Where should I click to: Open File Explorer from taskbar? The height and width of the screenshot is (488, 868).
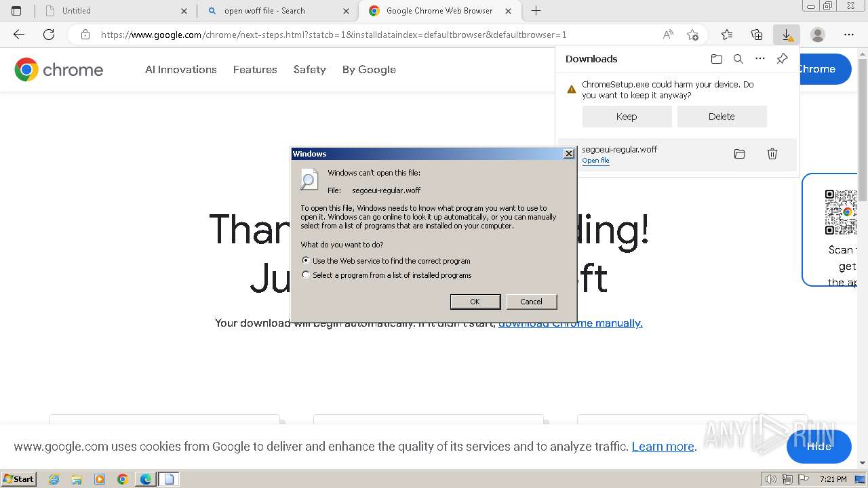pos(77,479)
